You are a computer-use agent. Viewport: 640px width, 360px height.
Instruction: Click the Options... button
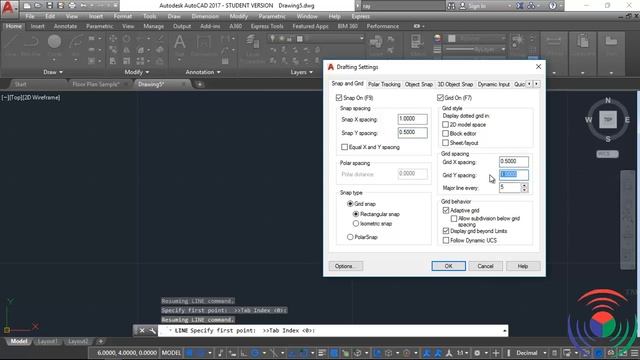tap(346, 266)
